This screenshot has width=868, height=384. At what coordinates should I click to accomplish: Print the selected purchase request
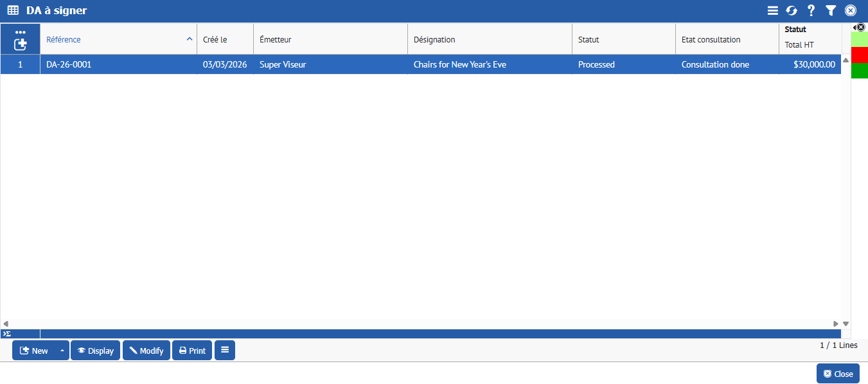(x=192, y=351)
